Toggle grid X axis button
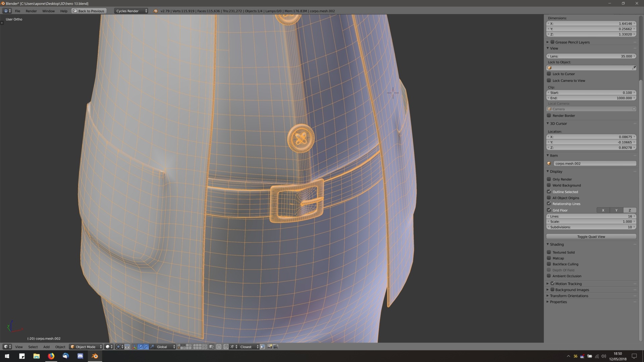Image resolution: width=644 pixels, height=362 pixels. tap(603, 210)
